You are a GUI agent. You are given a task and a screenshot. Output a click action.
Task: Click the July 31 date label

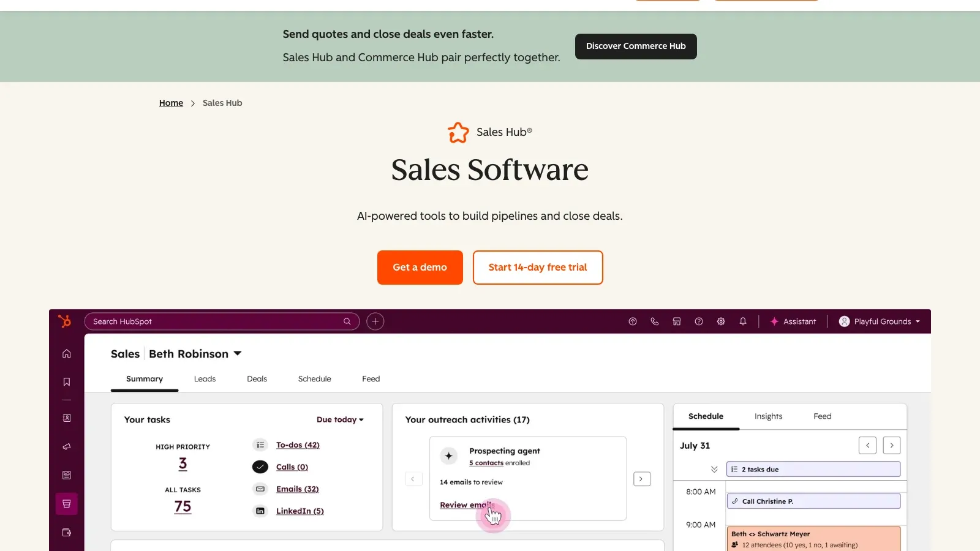tap(695, 446)
